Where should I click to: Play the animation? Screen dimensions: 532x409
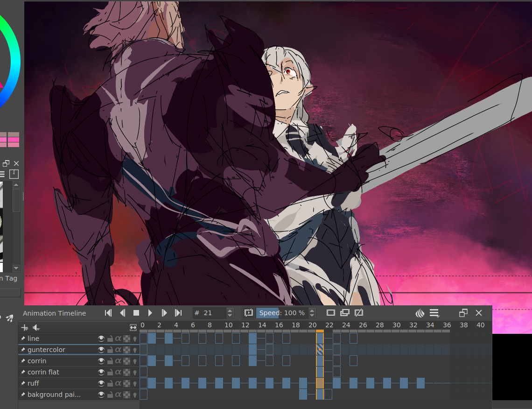(x=150, y=313)
